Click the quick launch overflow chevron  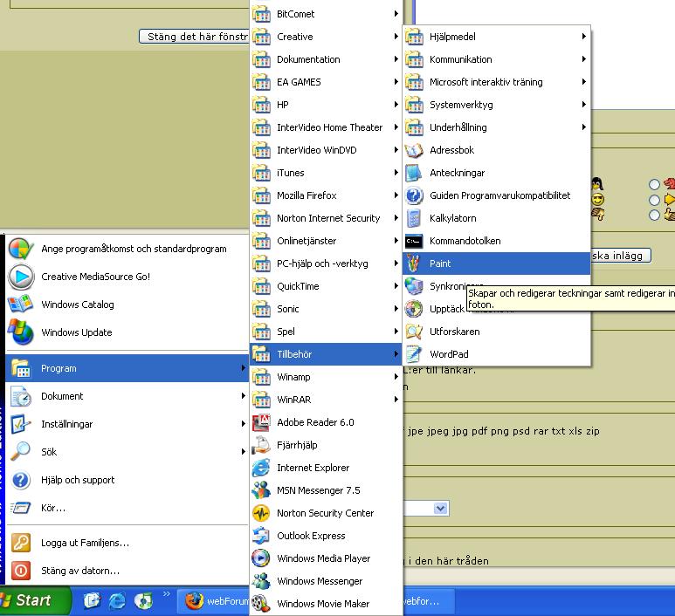(166, 594)
